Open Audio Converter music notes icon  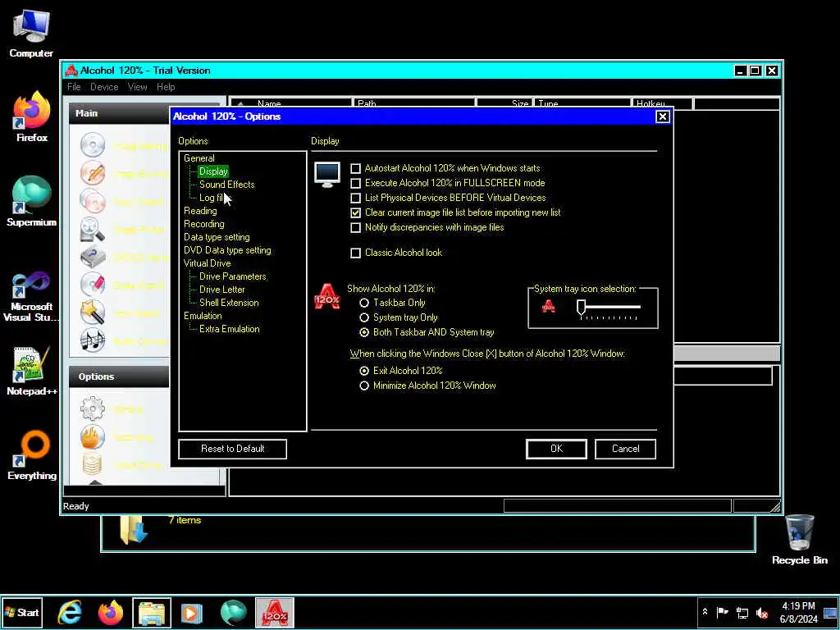[93, 340]
